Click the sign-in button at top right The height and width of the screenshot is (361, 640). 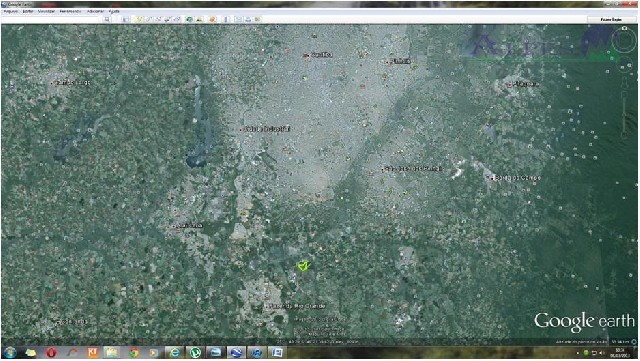point(611,19)
